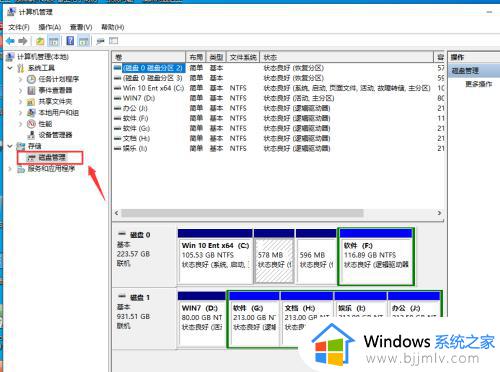This screenshot has height=372, width=500.
Task: Select 任务计划程序 tree item
Action: click(53, 79)
